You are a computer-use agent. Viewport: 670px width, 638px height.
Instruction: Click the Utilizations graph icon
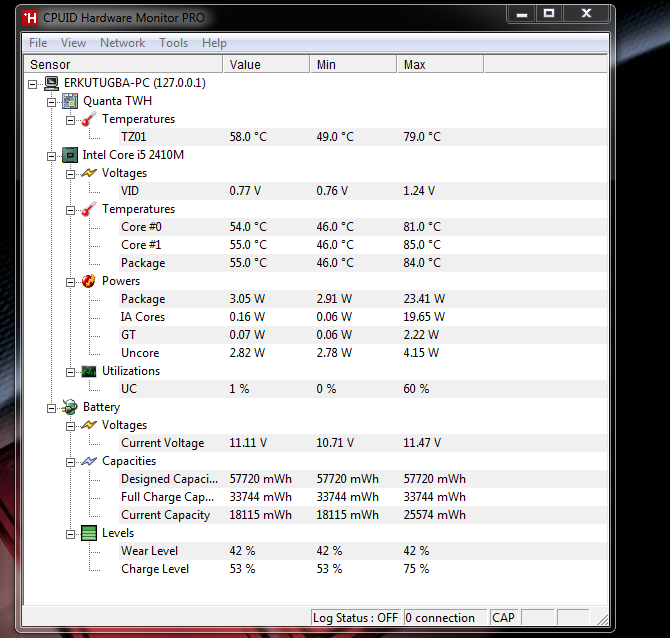[89, 371]
